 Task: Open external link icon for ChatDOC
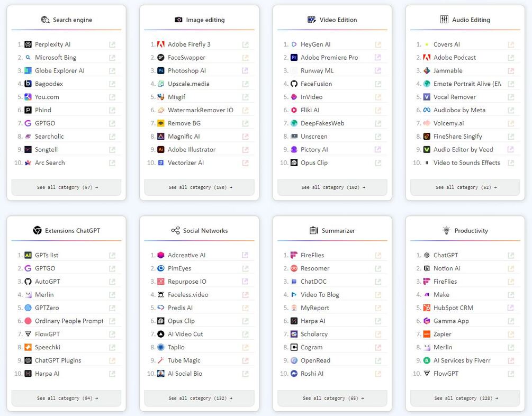378,282
